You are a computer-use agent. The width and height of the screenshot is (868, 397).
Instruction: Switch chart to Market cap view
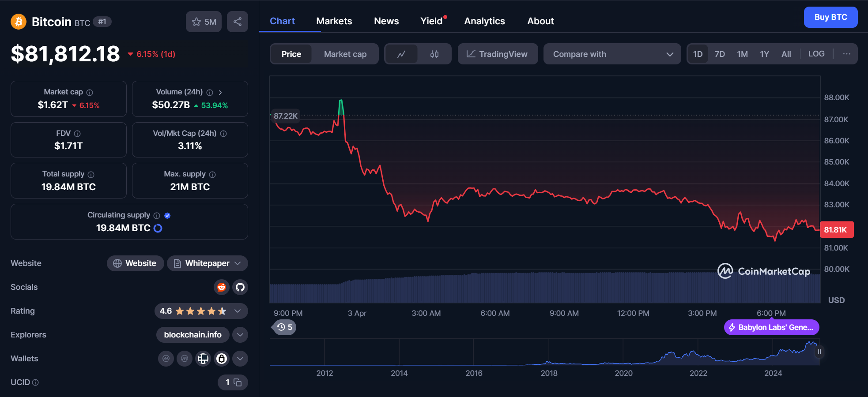[345, 54]
